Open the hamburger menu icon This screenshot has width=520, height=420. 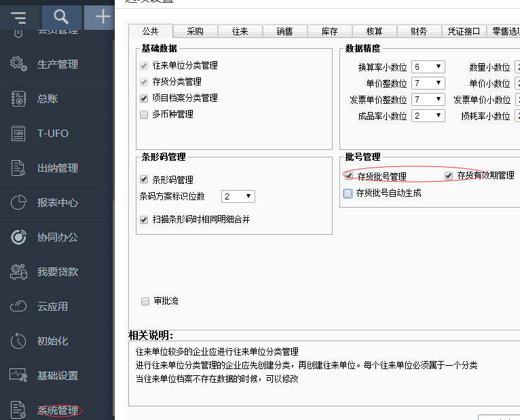click(19, 17)
